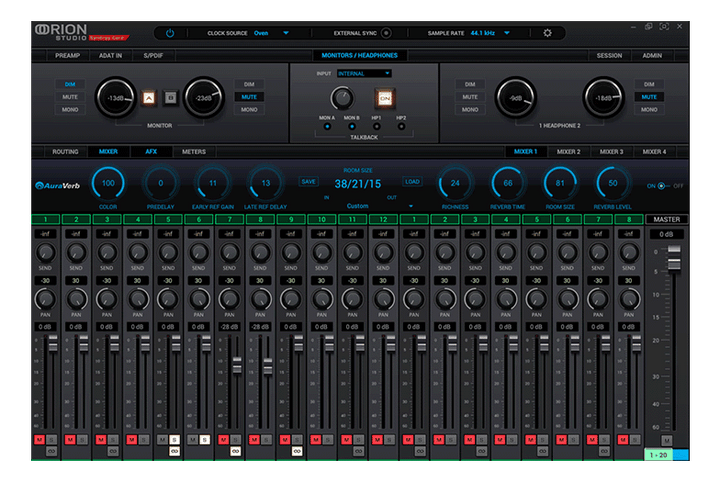The height and width of the screenshot is (482, 720).
Task: Click the AuraVerb logo
Action: 57,185
